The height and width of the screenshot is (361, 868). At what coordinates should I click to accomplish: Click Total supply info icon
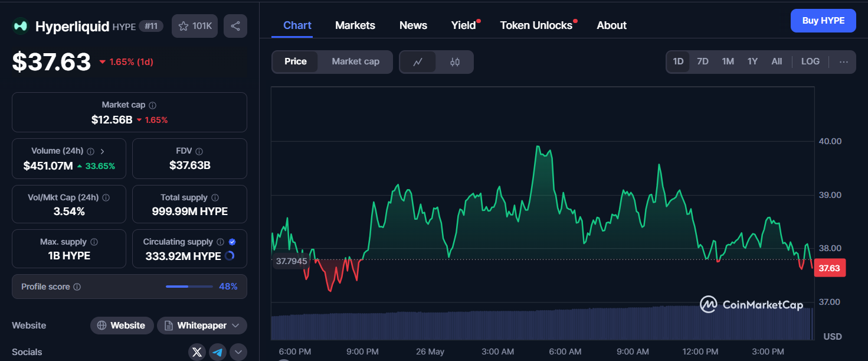215,198
